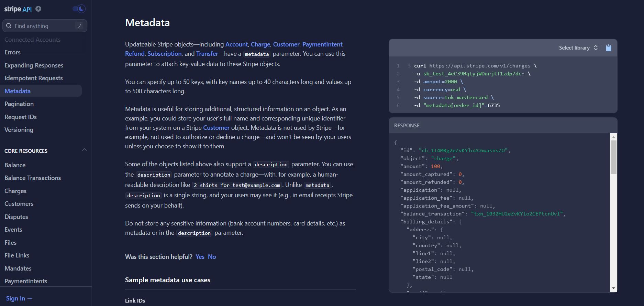Image resolution: width=644 pixels, height=306 pixels.
Task: Open Balance in sidebar
Action: click(15, 165)
